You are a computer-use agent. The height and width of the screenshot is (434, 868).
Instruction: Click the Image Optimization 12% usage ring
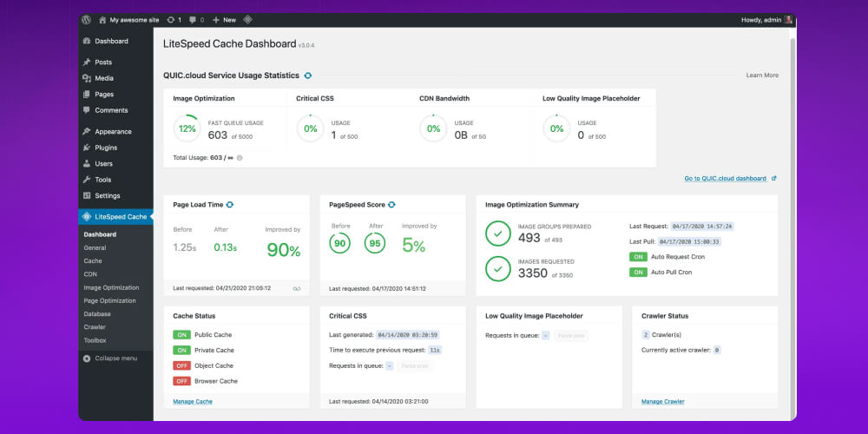(186, 128)
